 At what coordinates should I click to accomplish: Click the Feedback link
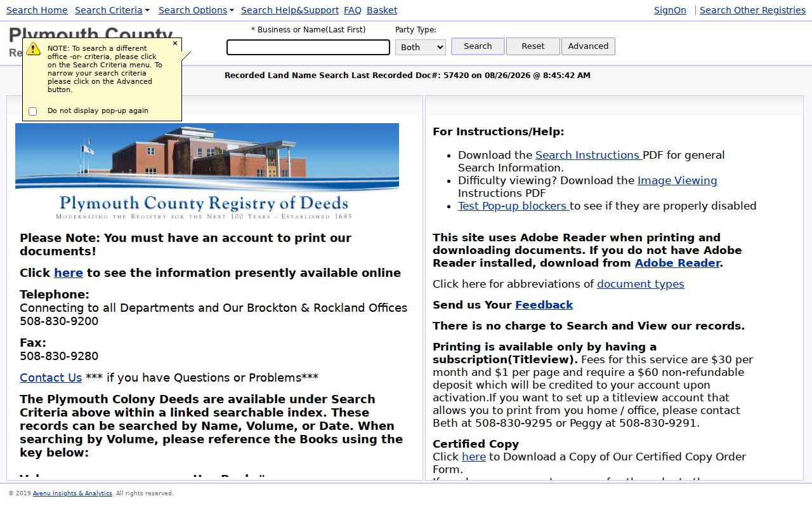pos(544,305)
